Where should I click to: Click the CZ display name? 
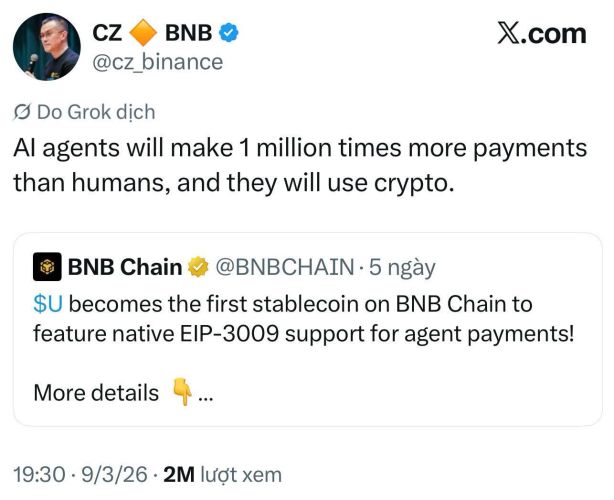pyautogui.click(x=106, y=33)
